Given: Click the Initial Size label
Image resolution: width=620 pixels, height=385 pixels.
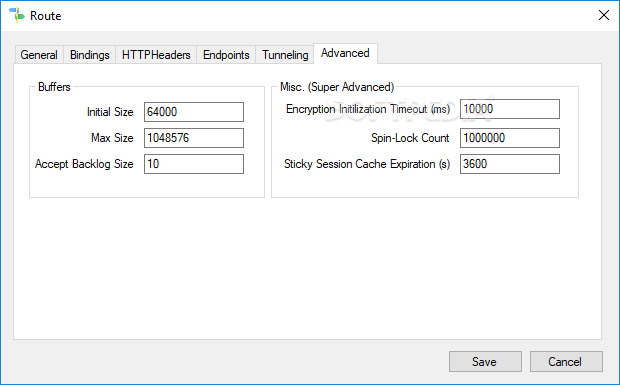Looking at the screenshot, I should pos(110,112).
